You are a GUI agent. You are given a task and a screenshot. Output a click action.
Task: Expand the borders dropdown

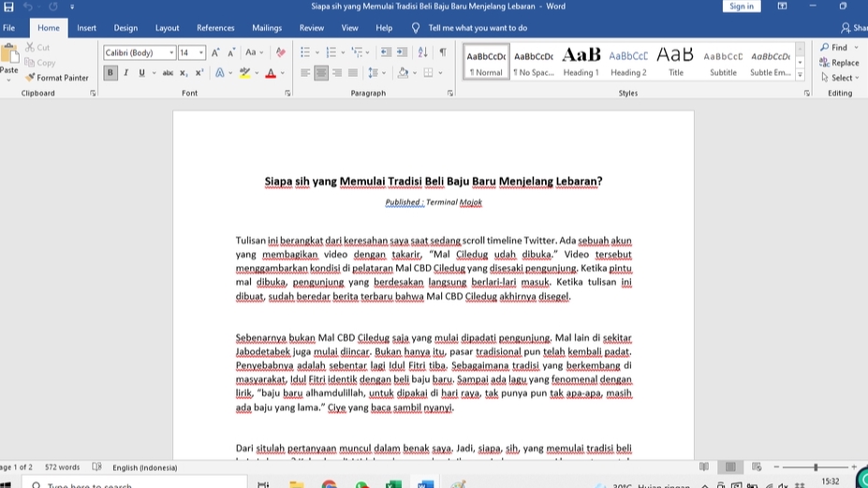(x=441, y=72)
